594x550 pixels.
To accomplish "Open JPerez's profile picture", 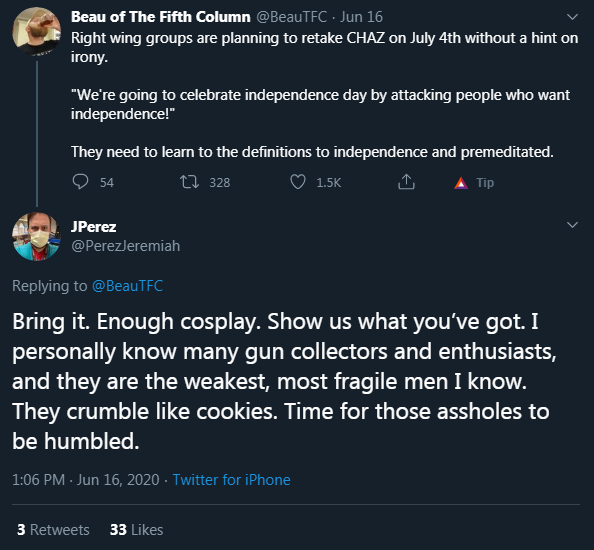I will click(36, 236).
